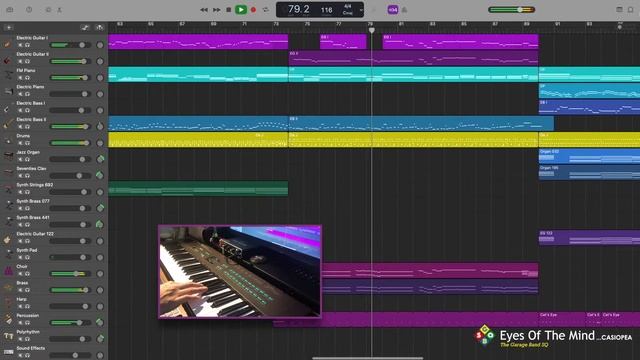The height and width of the screenshot is (360, 640).
Task: Click the 116 tempo value
Action: pyautogui.click(x=326, y=10)
